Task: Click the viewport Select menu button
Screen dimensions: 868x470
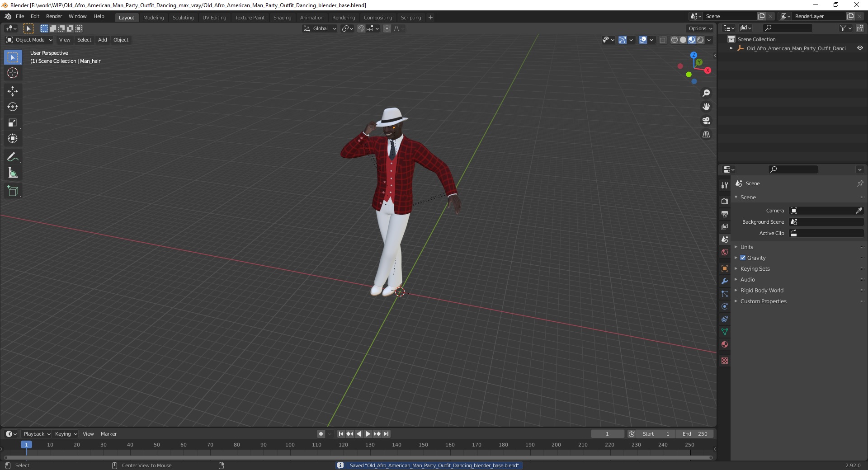Action: pyautogui.click(x=84, y=40)
